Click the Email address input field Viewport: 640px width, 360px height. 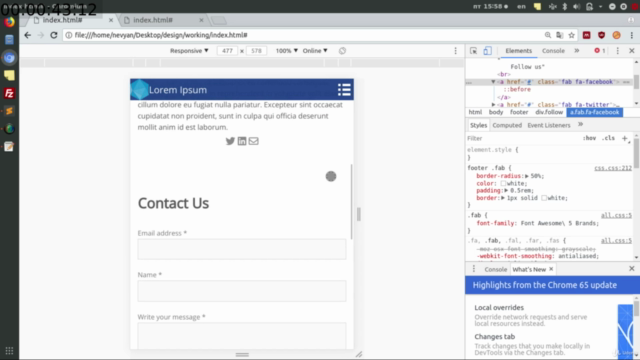tap(242, 249)
